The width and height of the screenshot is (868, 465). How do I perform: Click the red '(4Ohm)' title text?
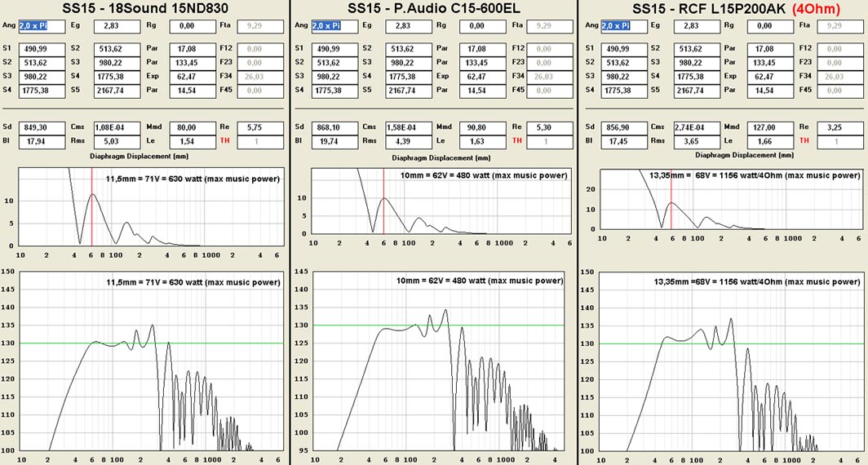(x=816, y=8)
